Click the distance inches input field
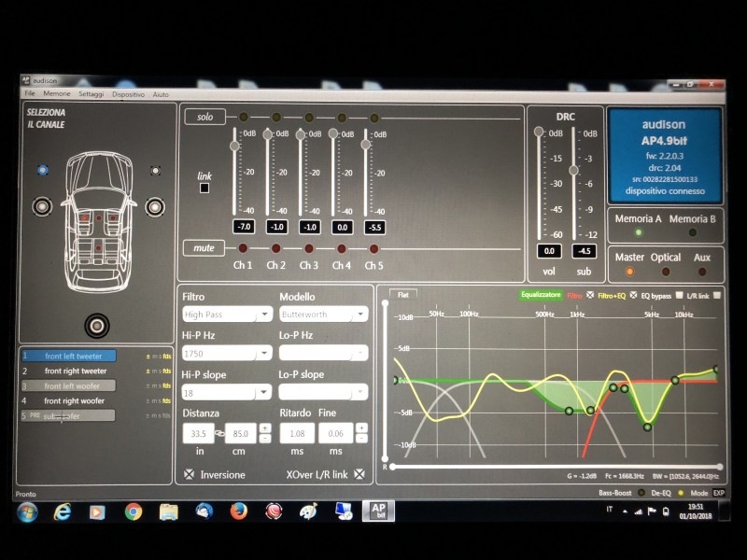This screenshot has height=560, width=747. (x=198, y=433)
